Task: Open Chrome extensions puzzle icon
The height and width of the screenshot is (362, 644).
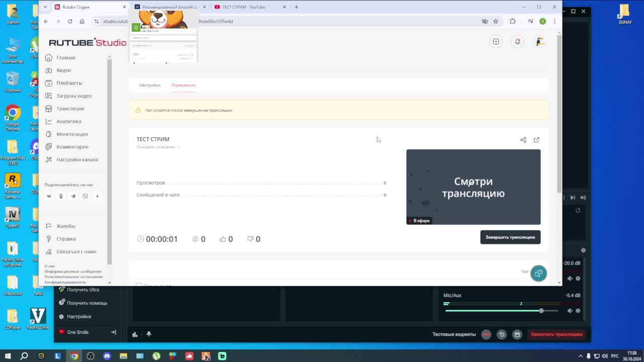Action: click(x=513, y=21)
